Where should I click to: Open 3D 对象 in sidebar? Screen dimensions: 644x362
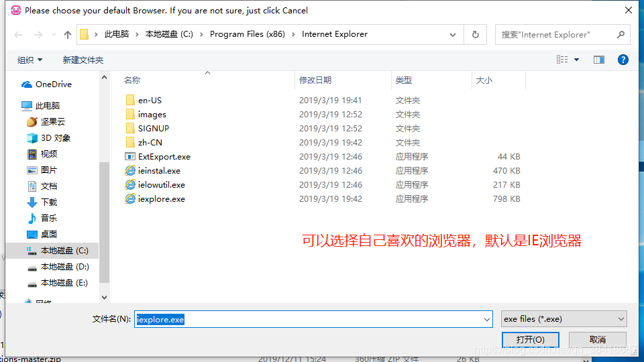(48, 138)
